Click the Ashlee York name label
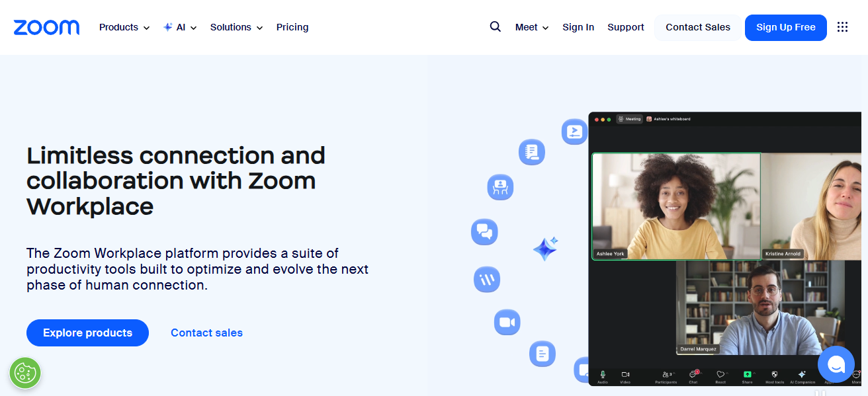This screenshot has height=396, width=868. point(610,254)
